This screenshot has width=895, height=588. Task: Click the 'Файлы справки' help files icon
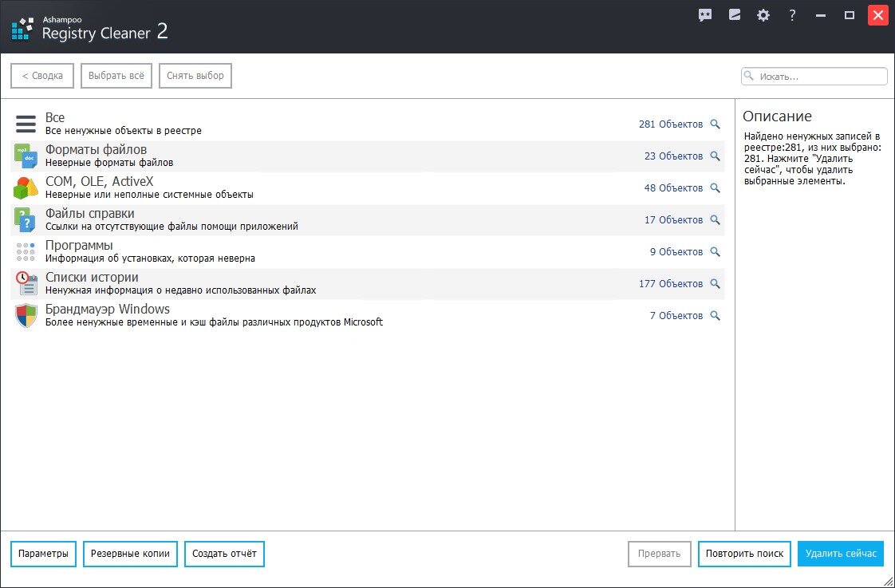tap(26, 219)
